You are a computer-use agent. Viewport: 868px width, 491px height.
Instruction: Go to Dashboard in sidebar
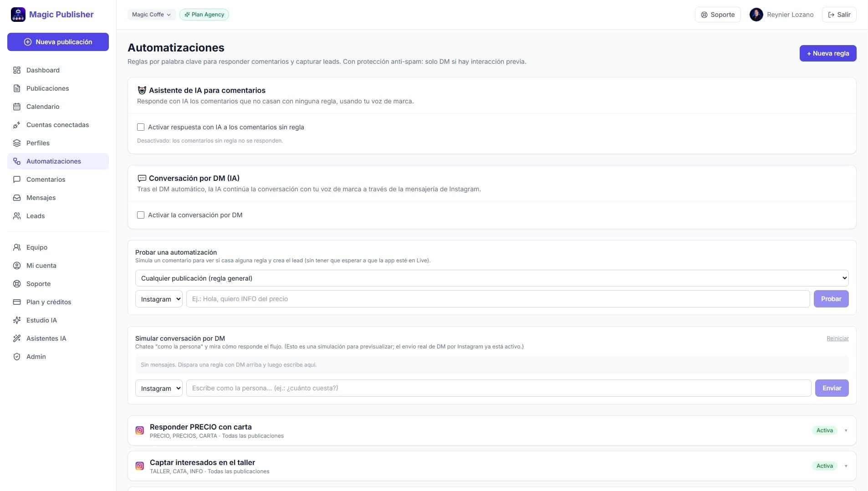(x=58, y=70)
